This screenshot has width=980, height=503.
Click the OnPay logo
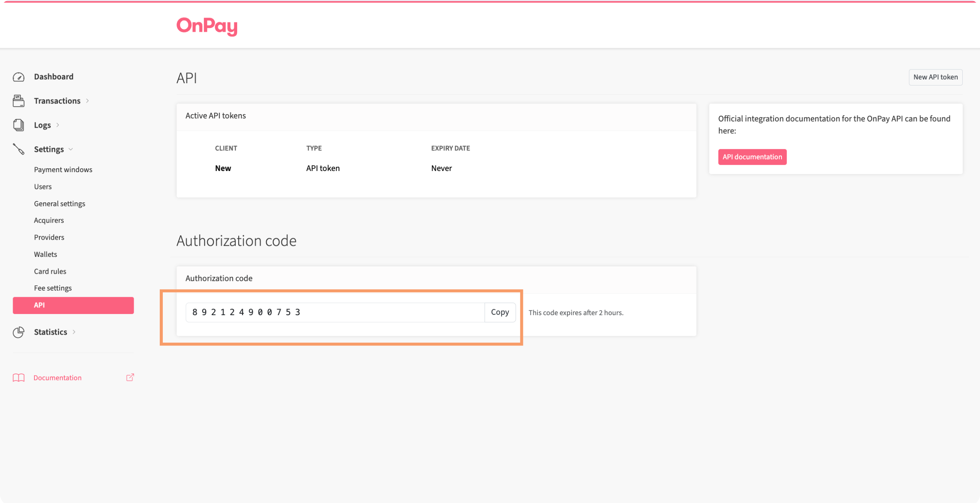206,26
